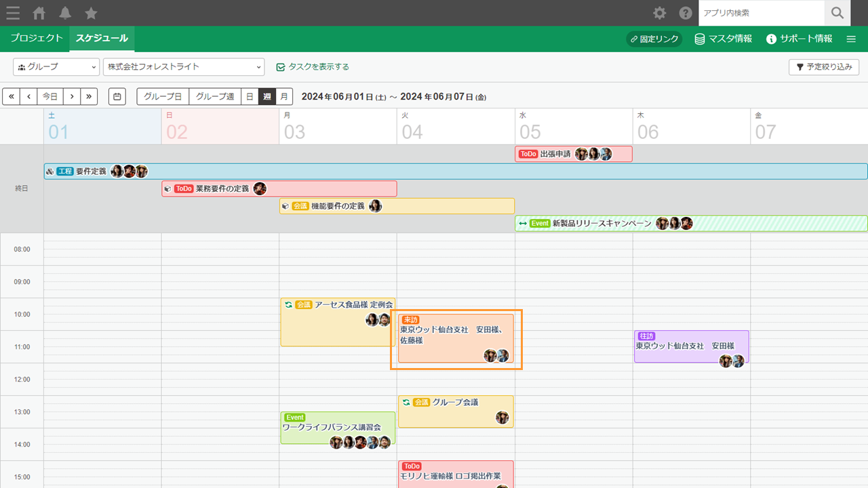
Task: Go to next week arrow
Action: pyautogui.click(x=72, y=96)
